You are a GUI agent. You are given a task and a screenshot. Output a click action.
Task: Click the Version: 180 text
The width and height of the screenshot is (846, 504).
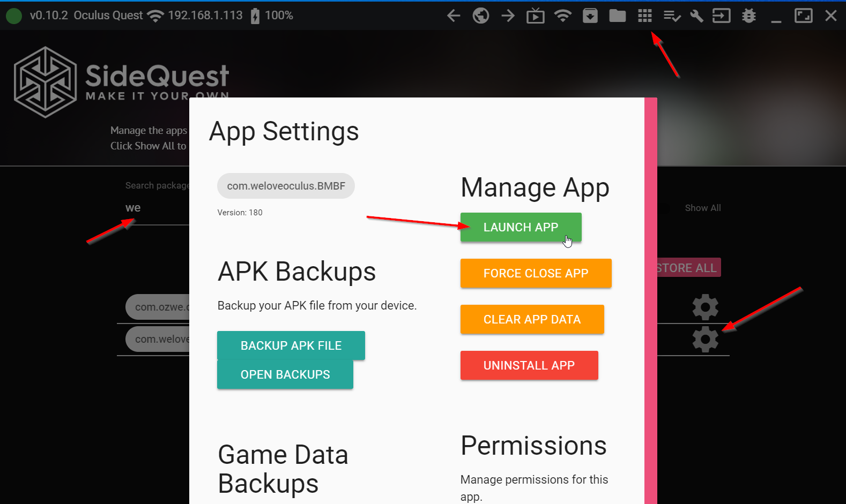click(x=240, y=213)
